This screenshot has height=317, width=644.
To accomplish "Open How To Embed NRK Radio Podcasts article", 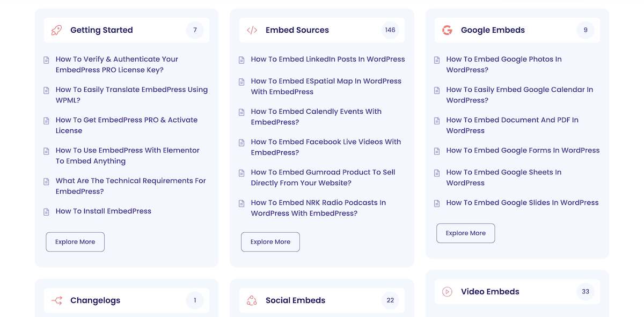I will (319, 208).
